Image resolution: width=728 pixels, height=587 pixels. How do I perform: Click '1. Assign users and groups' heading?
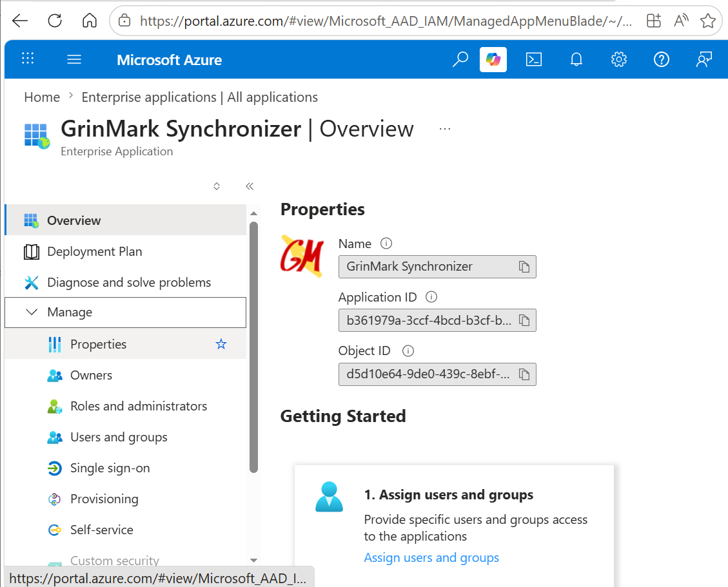click(x=449, y=495)
